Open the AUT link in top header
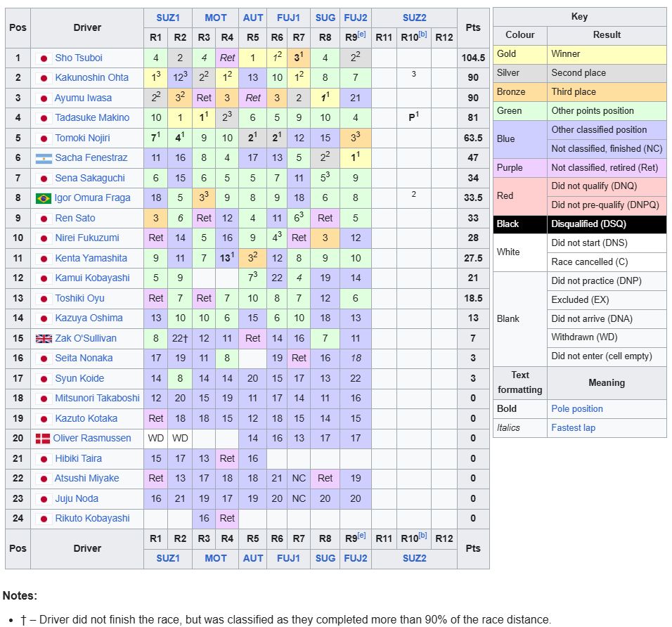Screen dimensions: 672x627 click(x=252, y=18)
